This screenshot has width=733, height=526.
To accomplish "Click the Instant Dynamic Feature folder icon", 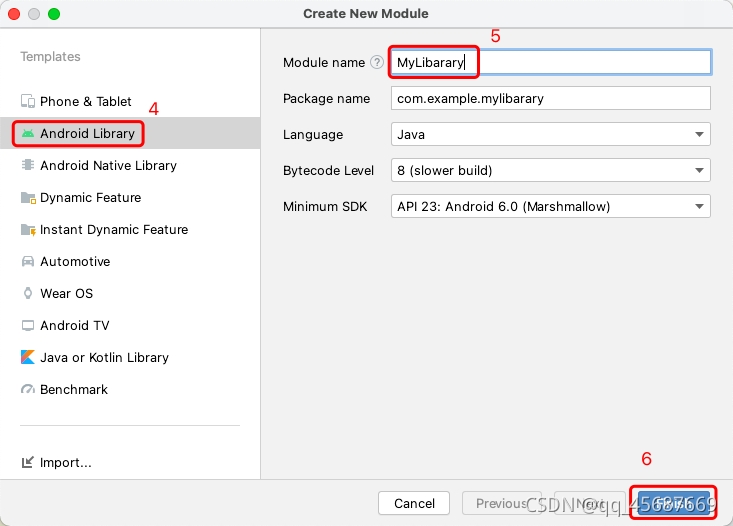I will [x=28, y=230].
